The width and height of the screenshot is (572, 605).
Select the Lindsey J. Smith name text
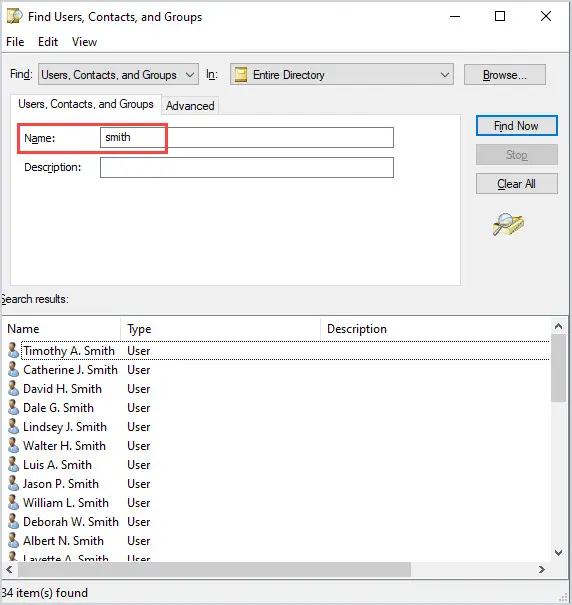(x=65, y=427)
